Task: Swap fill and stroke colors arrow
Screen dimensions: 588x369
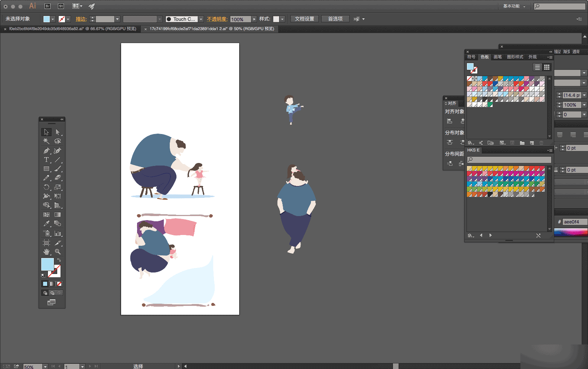Action: [x=59, y=260]
